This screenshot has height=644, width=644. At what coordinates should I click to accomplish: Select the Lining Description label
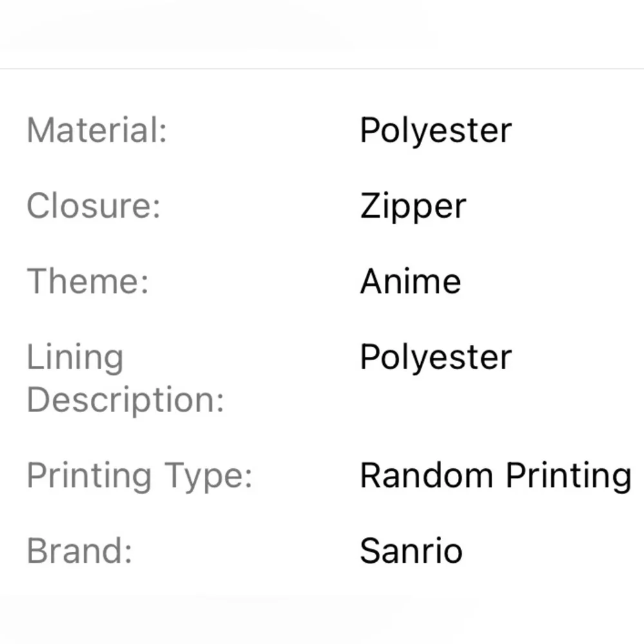click(x=126, y=378)
